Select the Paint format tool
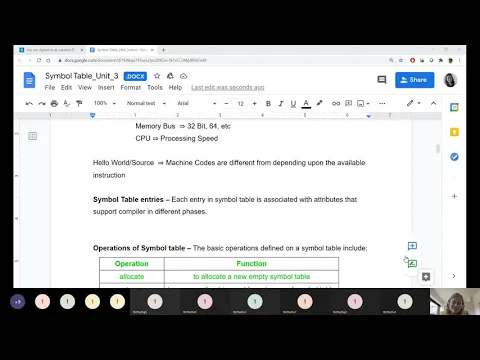Image resolution: width=480 pixels, height=360 pixels. click(79, 104)
